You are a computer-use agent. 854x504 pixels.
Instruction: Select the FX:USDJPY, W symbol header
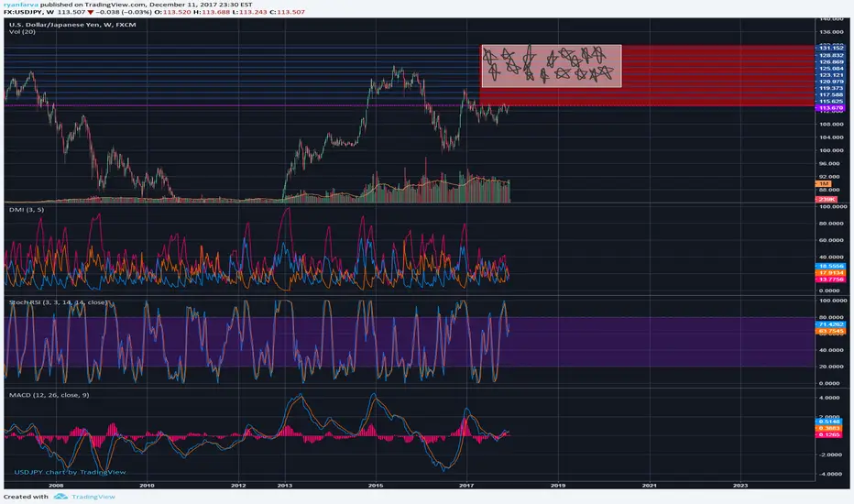[x=28, y=12]
